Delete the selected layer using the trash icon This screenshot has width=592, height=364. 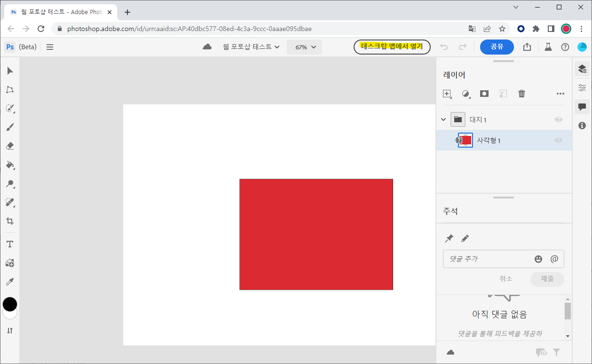coord(521,94)
